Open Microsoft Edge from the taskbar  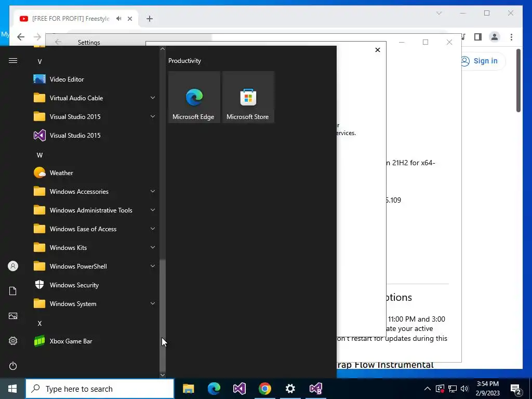[214, 389]
